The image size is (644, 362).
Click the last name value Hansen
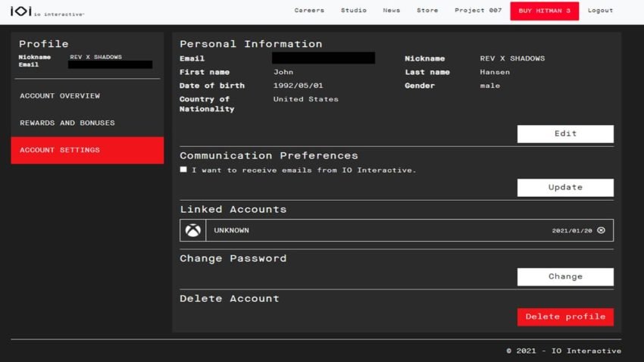[x=495, y=72]
